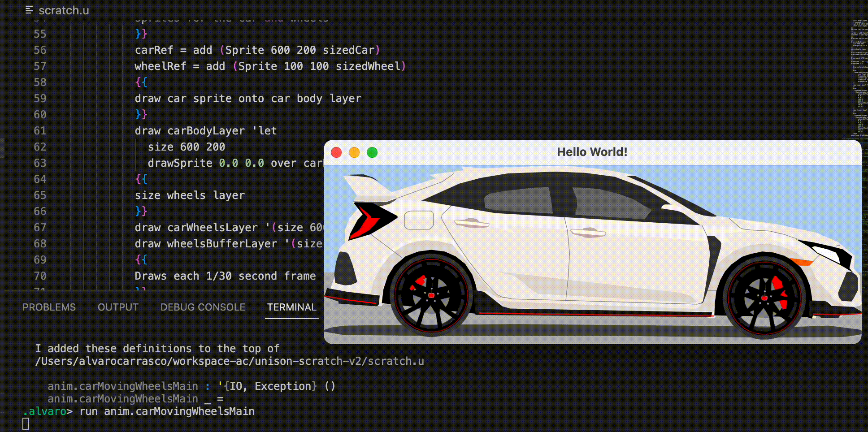The width and height of the screenshot is (868, 432).
Task: Click line number 70 in the gutter
Action: [40, 276]
